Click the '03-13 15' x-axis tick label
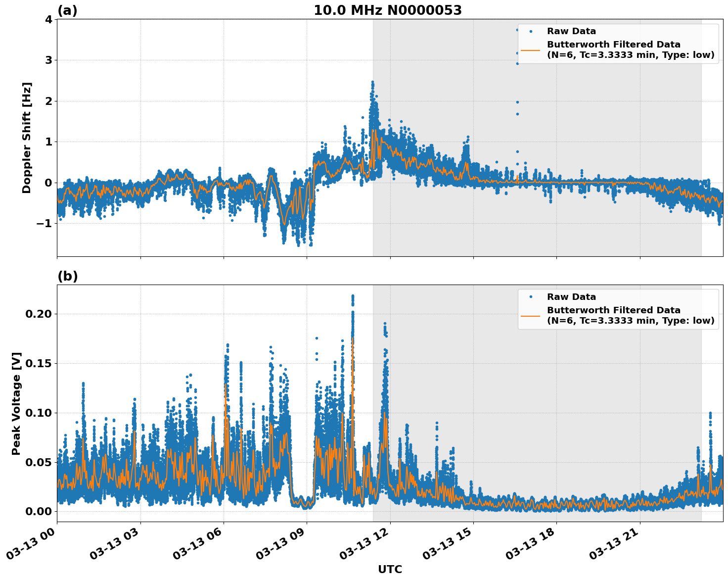This screenshot has height=580, width=728. (x=449, y=543)
